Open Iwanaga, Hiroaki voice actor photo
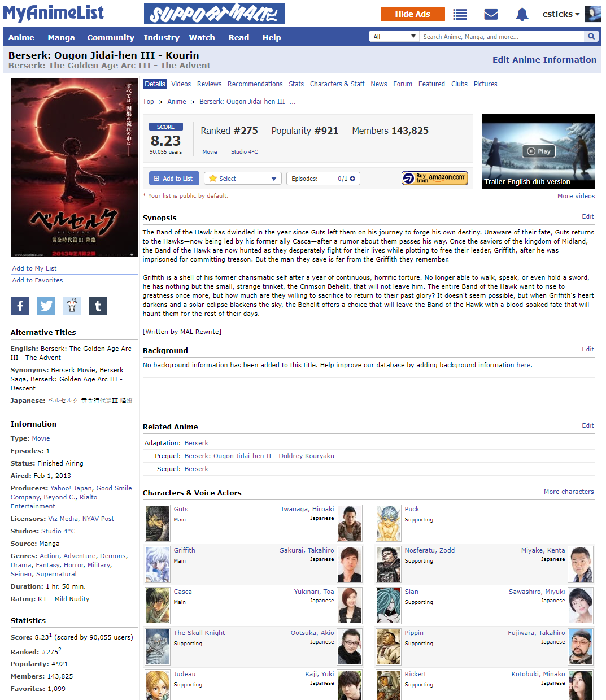The width and height of the screenshot is (606, 700). 350,523
